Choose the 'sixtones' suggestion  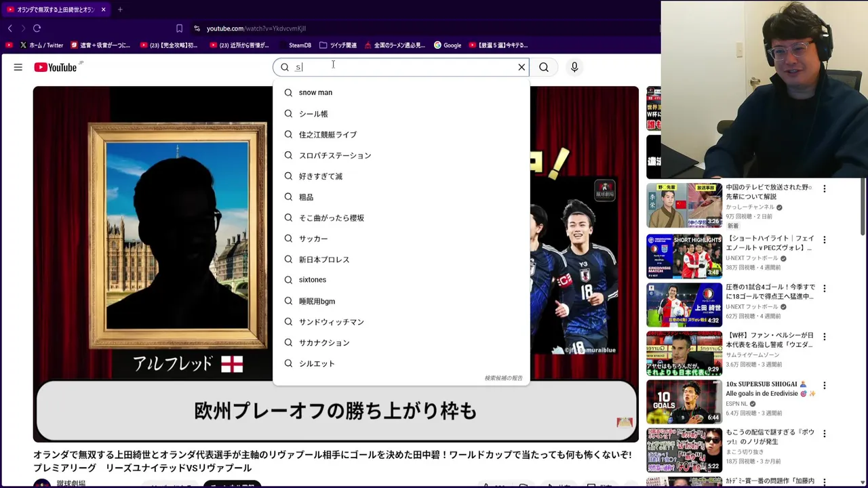[x=401, y=280]
